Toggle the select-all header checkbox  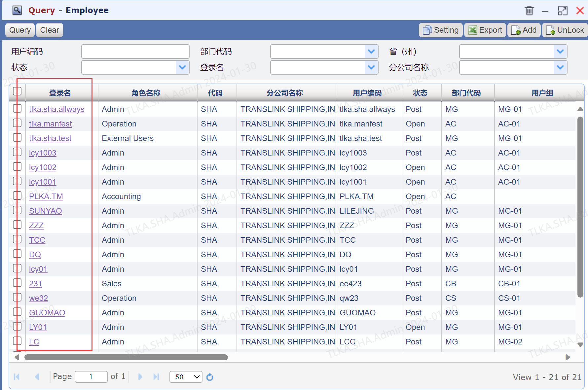pos(17,91)
